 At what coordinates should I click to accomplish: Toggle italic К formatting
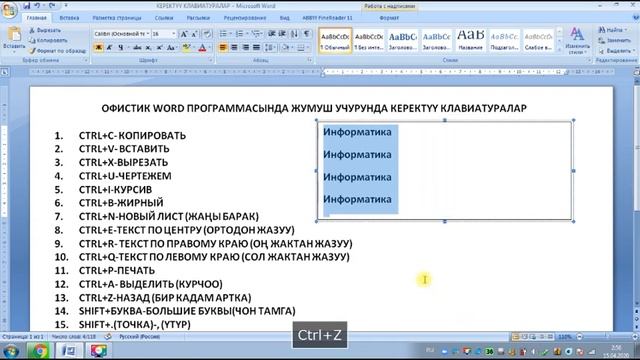pyautogui.click(x=109, y=48)
